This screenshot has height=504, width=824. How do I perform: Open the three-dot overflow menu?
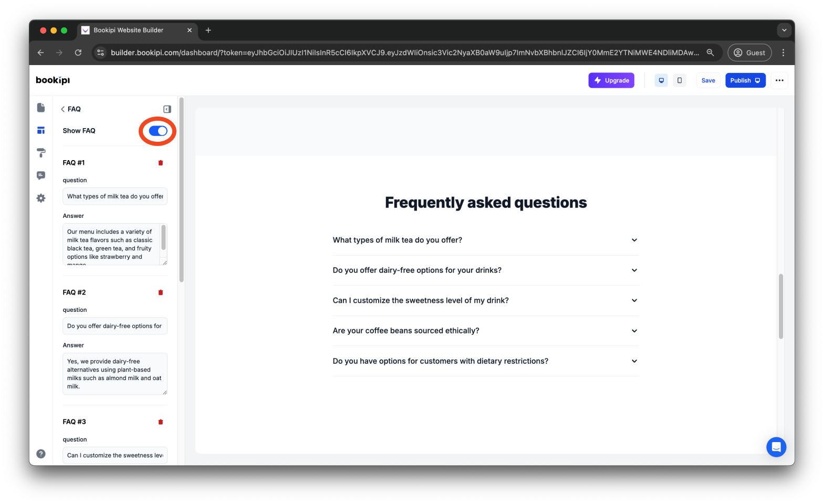point(779,80)
